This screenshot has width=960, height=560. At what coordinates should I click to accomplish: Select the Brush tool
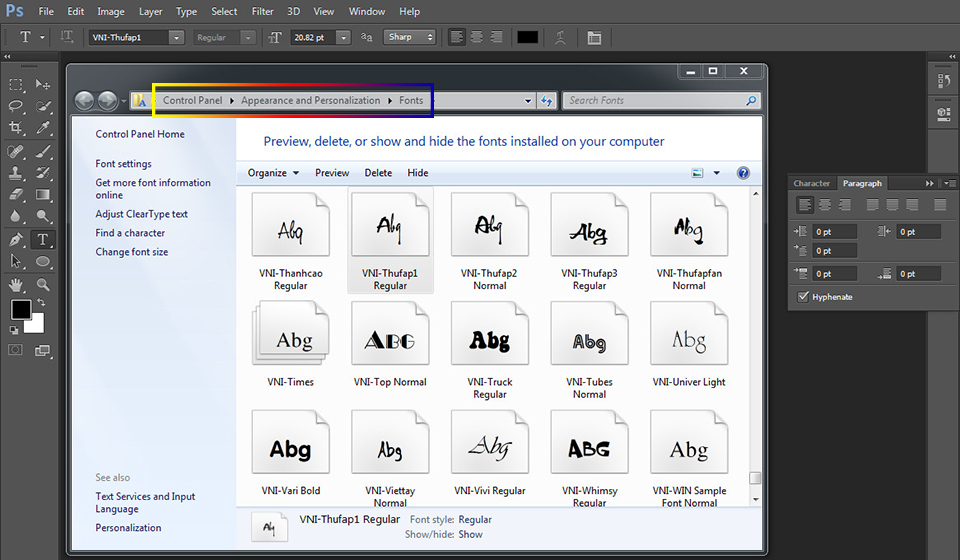coord(43,151)
